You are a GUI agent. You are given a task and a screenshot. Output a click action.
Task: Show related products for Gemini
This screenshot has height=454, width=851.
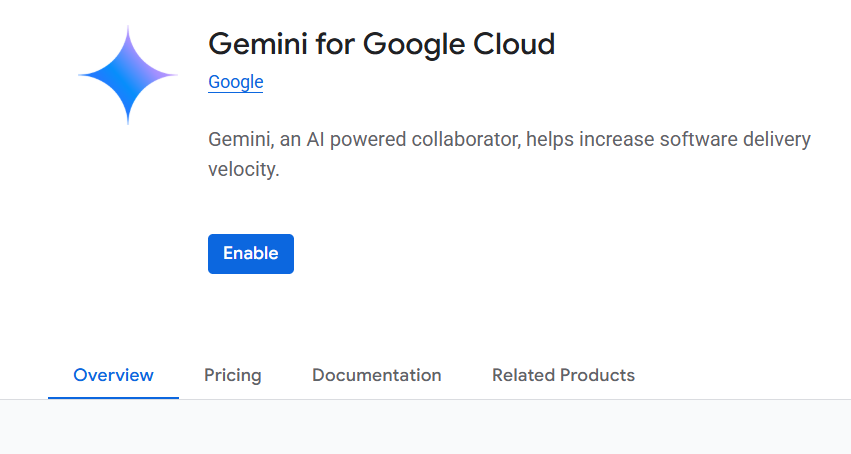[x=563, y=376]
